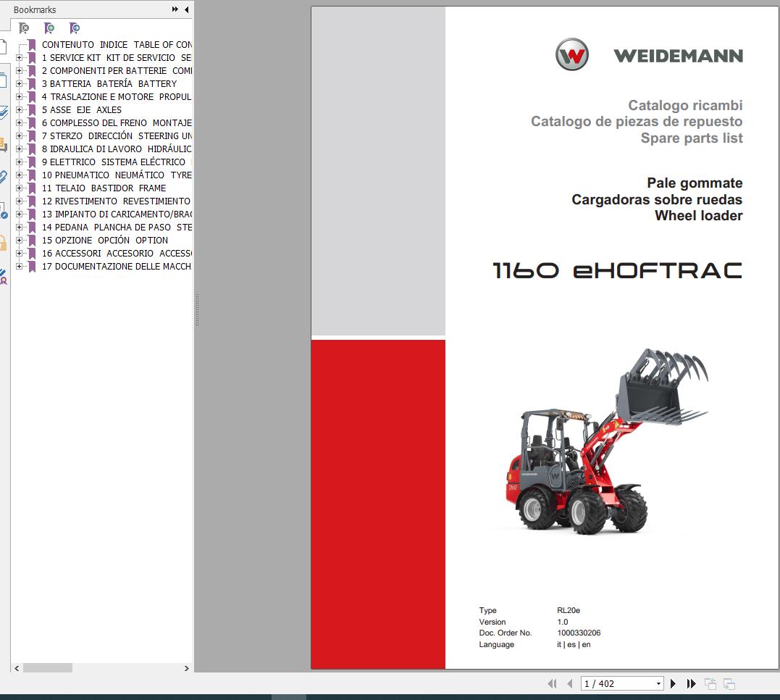Jump to the last page

pyautogui.click(x=691, y=683)
